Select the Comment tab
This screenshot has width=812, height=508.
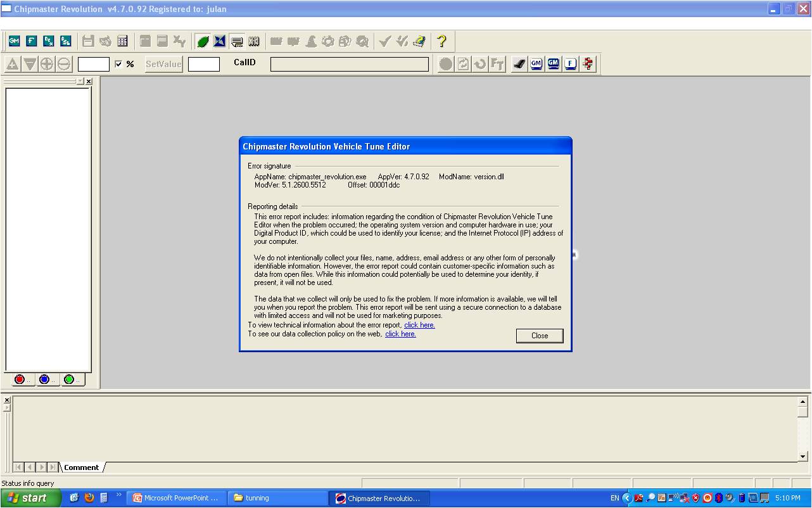point(81,467)
